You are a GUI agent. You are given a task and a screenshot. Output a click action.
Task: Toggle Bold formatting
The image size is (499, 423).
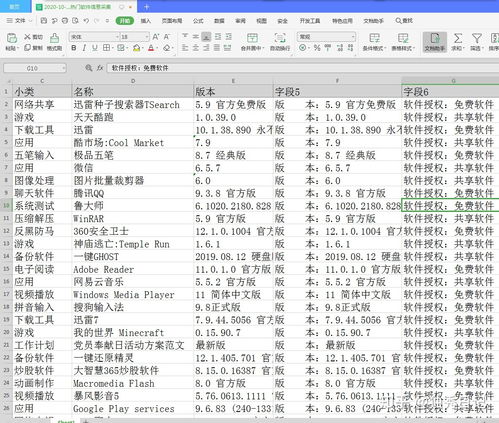coord(74,48)
